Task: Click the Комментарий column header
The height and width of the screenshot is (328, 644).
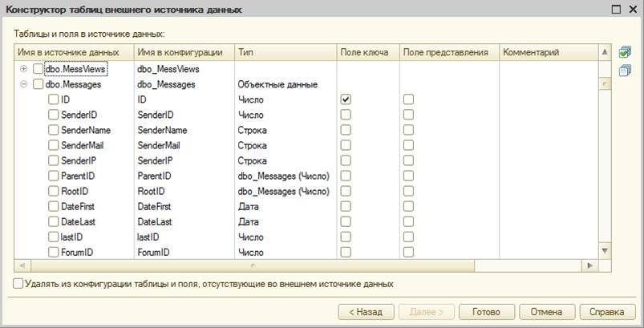Action: click(x=549, y=53)
